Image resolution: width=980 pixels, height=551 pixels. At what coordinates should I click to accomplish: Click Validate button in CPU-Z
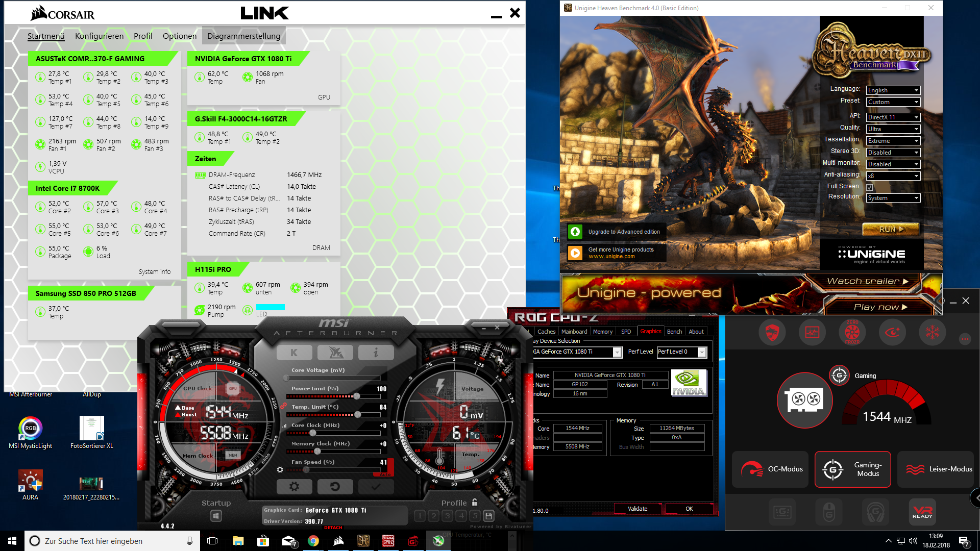coord(638,509)
